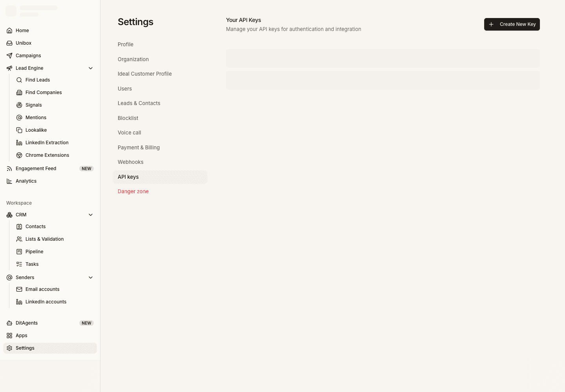
Task: Click the LinkedIn Extraction icon
Action: tap(19, 143)
